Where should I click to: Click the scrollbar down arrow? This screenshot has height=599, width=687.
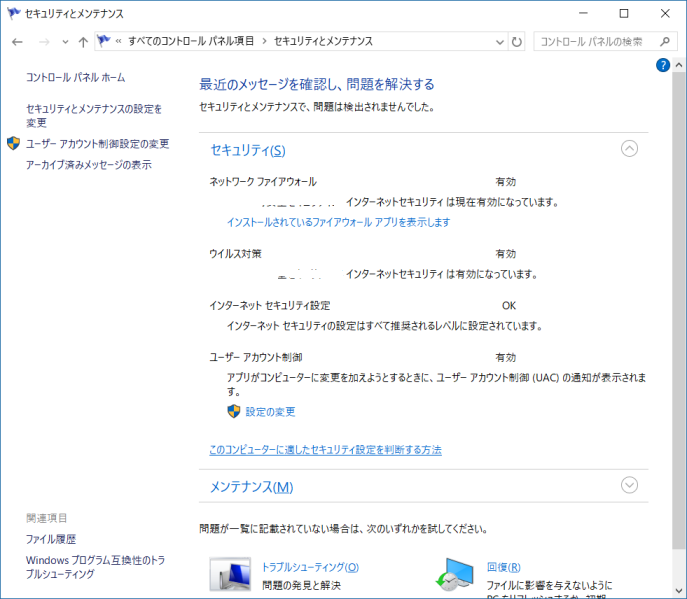tap(679, 590)
